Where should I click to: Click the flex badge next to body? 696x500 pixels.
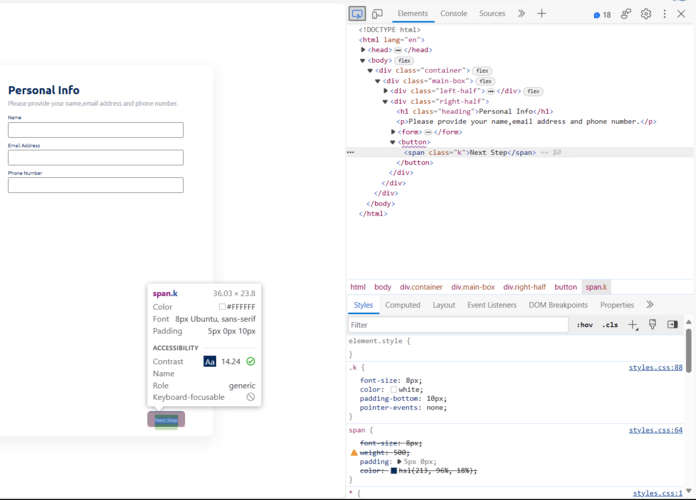point(404,60)
